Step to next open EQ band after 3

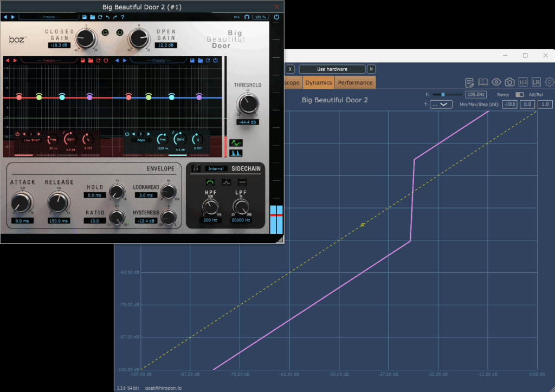pos(149,134)
